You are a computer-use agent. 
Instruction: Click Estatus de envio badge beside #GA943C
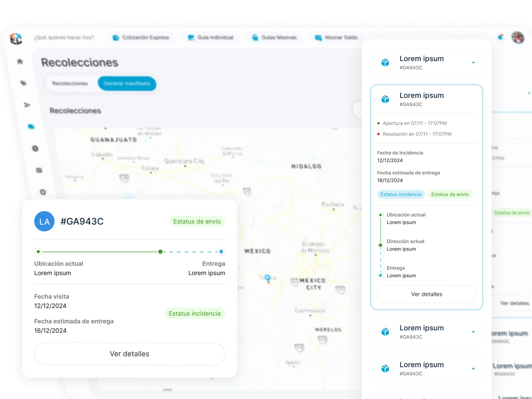coord(197,221)
